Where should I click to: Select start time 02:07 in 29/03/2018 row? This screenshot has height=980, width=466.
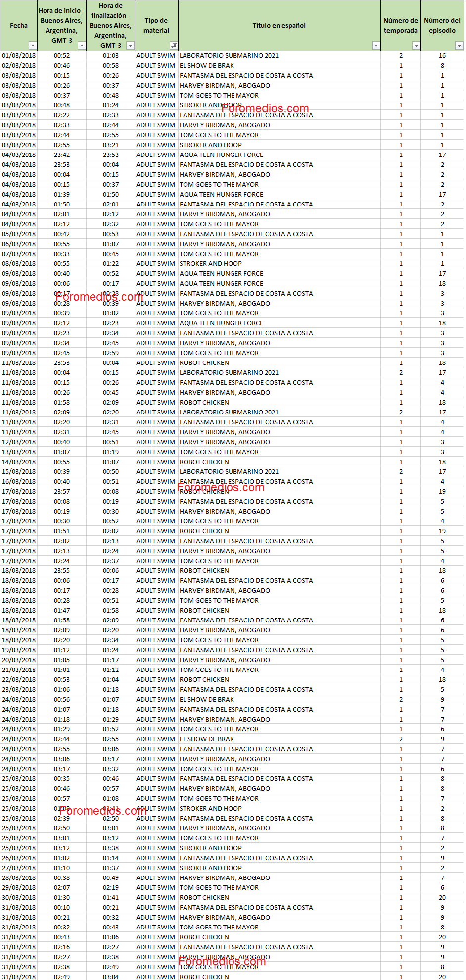(62, 887)
